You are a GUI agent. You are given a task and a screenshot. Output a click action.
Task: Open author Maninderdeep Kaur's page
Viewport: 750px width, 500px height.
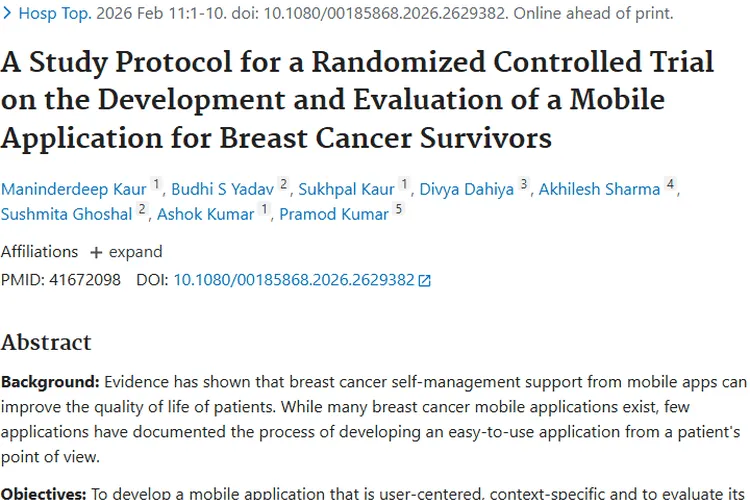coord(73,189)
